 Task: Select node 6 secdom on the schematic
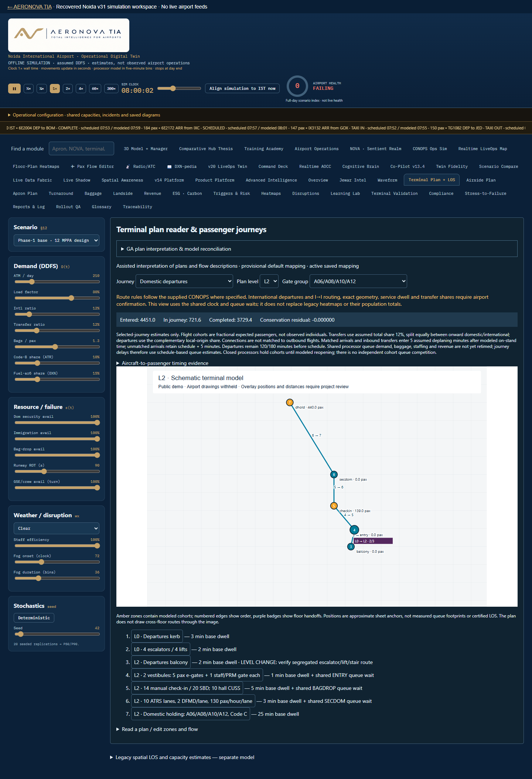click(x=334, y=474)
